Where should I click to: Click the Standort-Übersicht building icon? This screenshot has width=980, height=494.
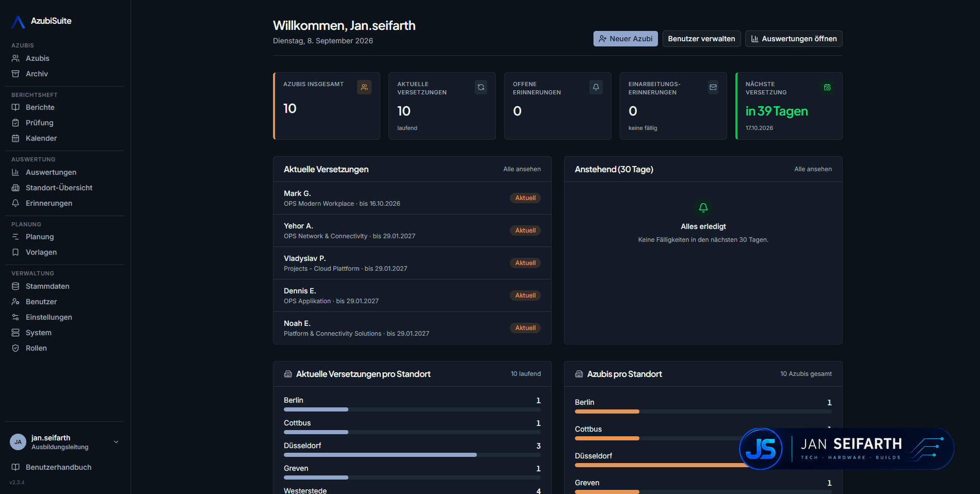pyautogui.click(x=15, y=188)
